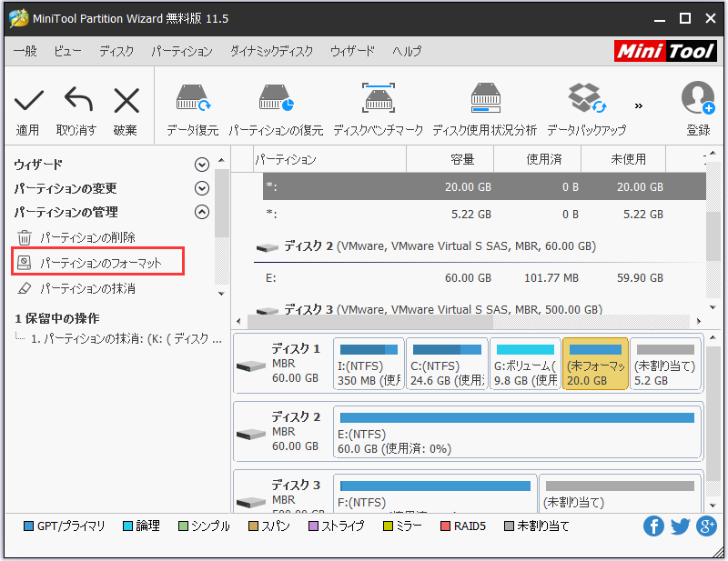Viewport: 728px width, 561px height.
Task: Click the MiniTool Partition Wizard app icon in the title bar
Action: point(18,18)
